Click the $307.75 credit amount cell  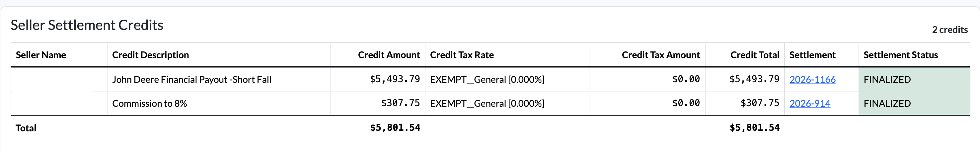click(x=377, y=103)
